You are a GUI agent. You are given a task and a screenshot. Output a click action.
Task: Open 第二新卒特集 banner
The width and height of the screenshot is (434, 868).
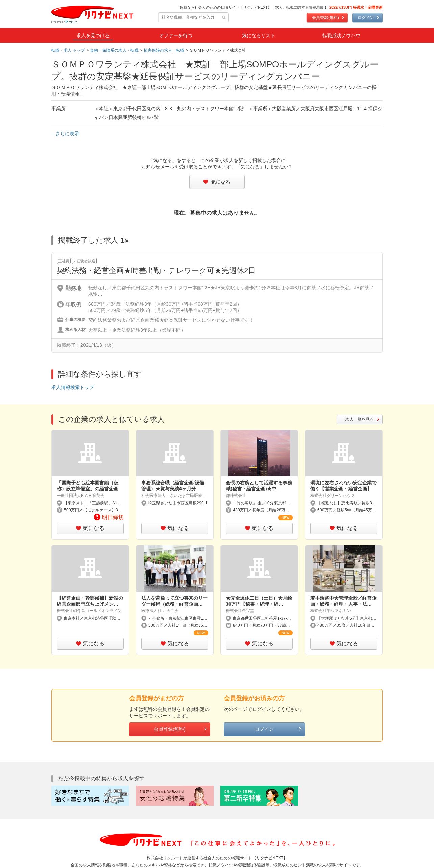pyautogui.click(x=259, y=796)
